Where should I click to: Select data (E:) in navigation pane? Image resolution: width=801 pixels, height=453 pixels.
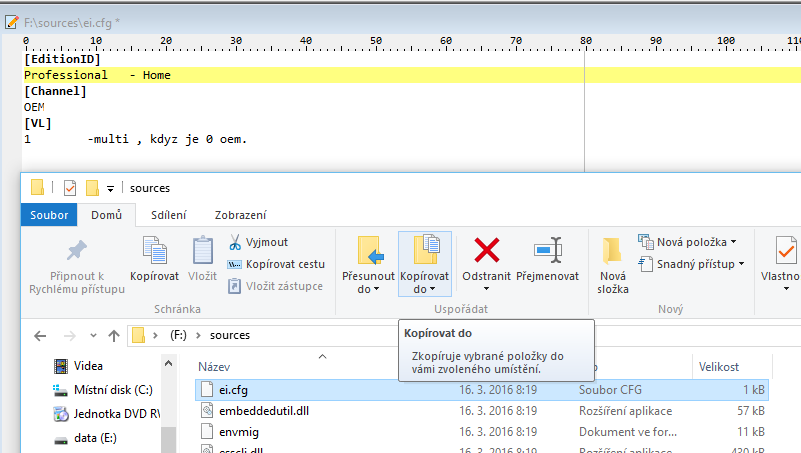click(95, 438)
